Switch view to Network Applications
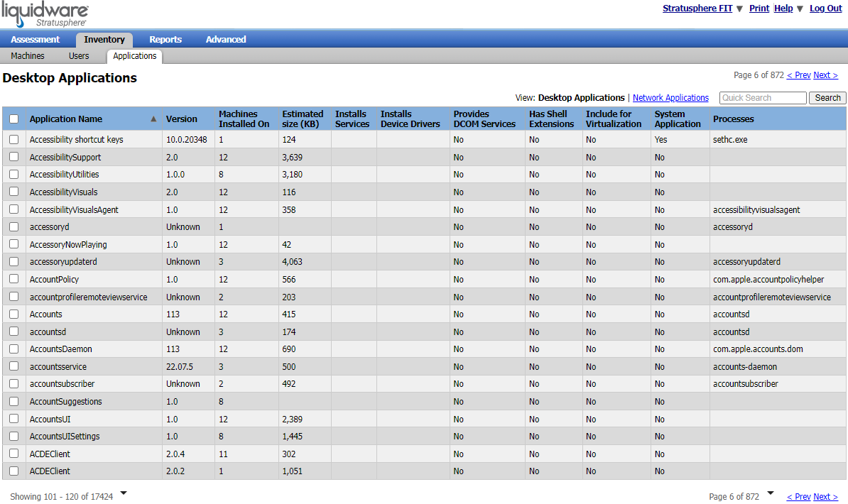848x504 pixels. click(x=670, y=98)
